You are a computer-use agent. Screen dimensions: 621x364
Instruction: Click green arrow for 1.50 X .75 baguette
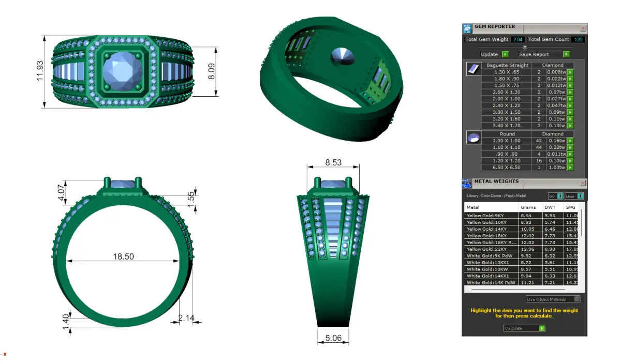(571, 86)
